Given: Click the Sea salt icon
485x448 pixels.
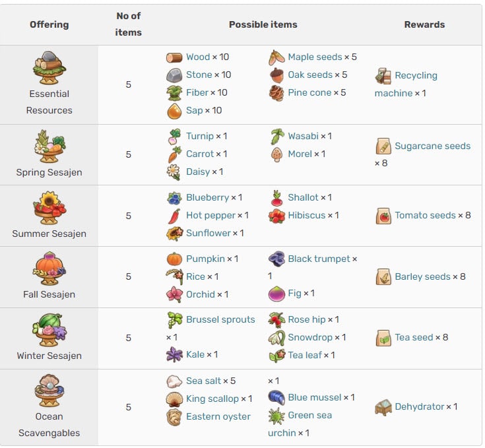Looking at the screenshot, I should click(x=174, y=381).
